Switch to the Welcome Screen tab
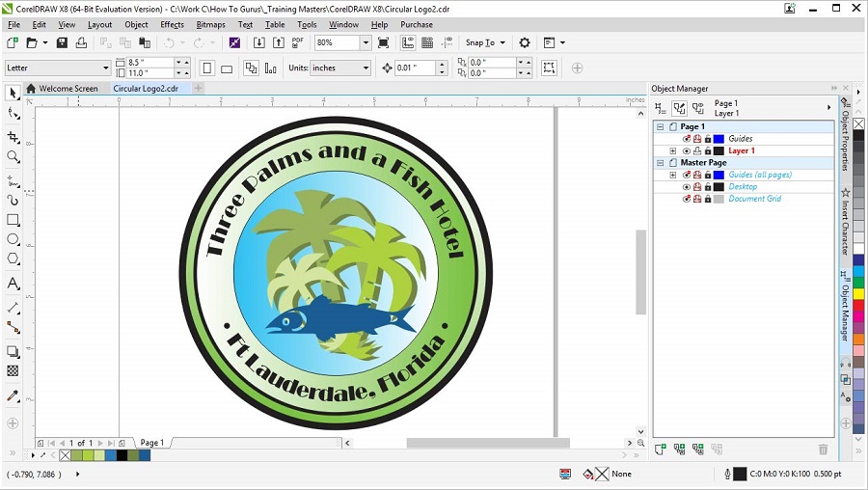 62,88
